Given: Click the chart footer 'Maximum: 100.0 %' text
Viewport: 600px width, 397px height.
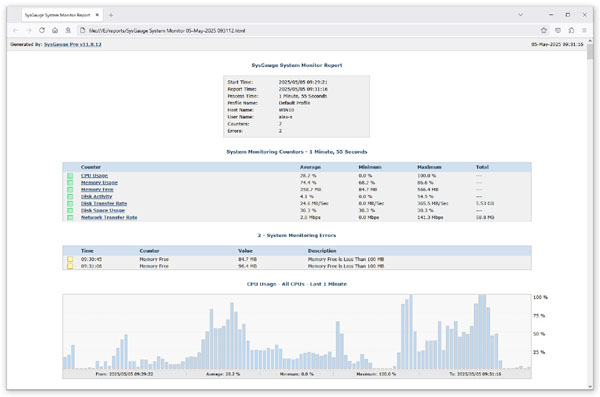Looking at the screenshot, I should 376,374.
